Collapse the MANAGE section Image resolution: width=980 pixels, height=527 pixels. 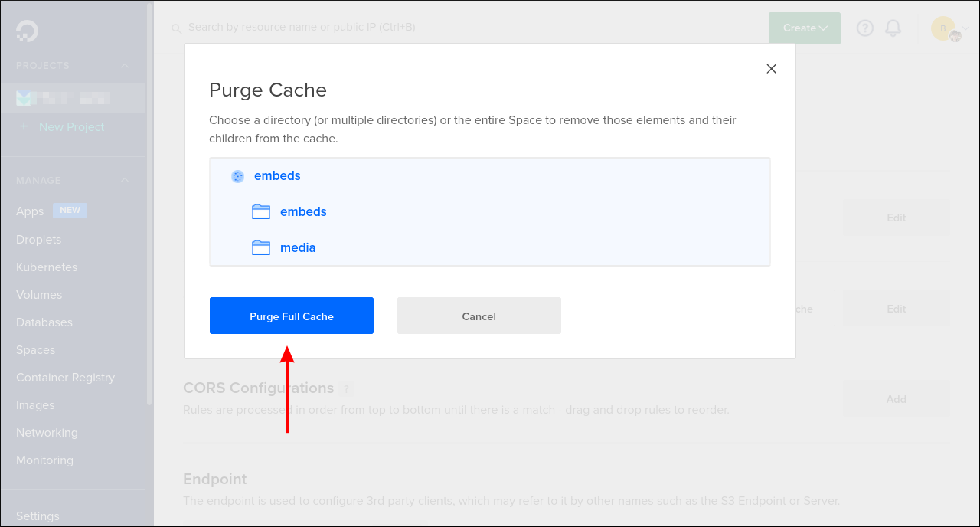tap(124, 180)
